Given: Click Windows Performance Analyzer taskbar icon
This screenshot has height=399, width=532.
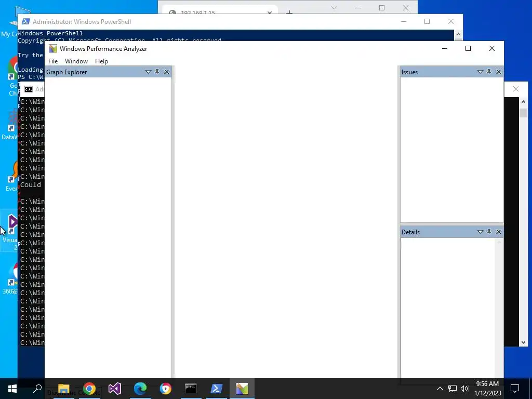Looking at the screenshot, I should (x=242, y=389).
